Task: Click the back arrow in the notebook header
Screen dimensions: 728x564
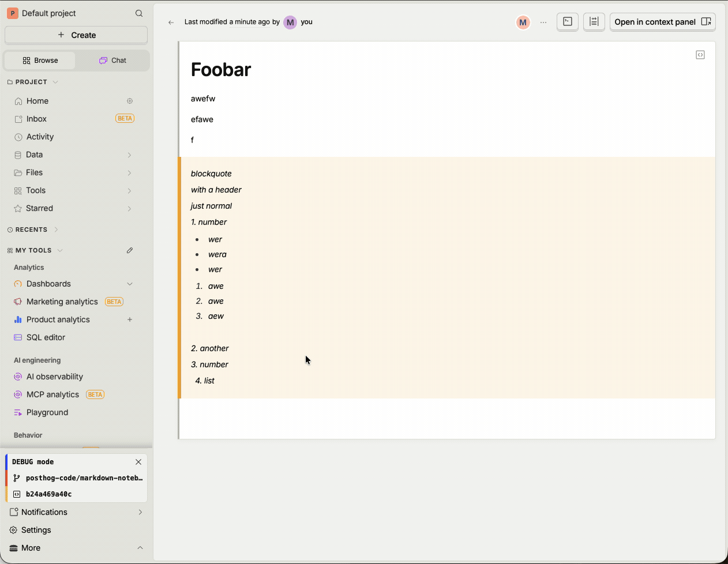Action: pyautogui.click(x=171, y=22)
